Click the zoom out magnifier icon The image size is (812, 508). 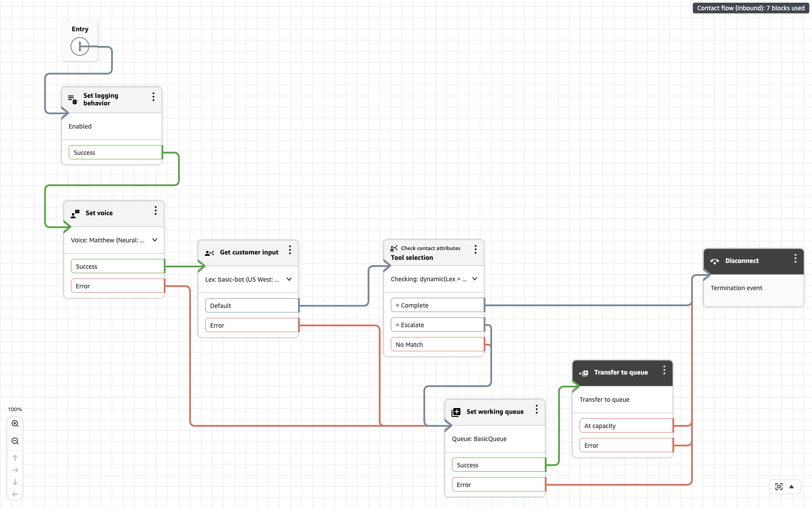[x=15, y=441]
